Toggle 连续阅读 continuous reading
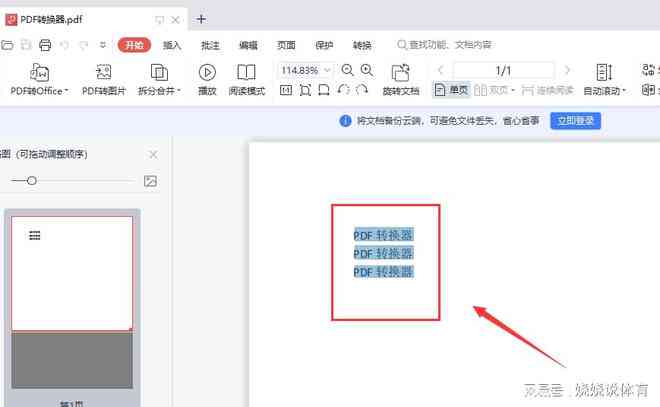The height and width of the screenshot is (407, 660). pos(547,90)
